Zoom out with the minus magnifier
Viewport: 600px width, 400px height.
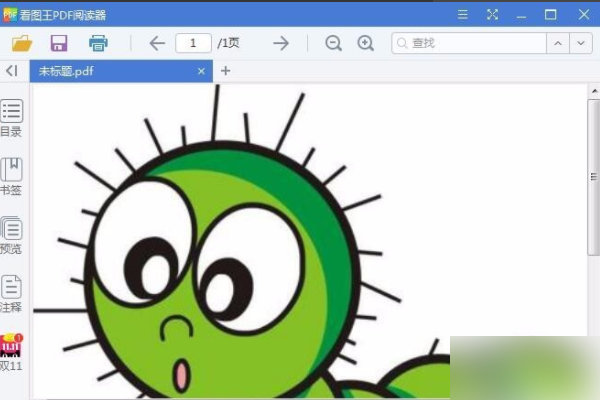333,43
